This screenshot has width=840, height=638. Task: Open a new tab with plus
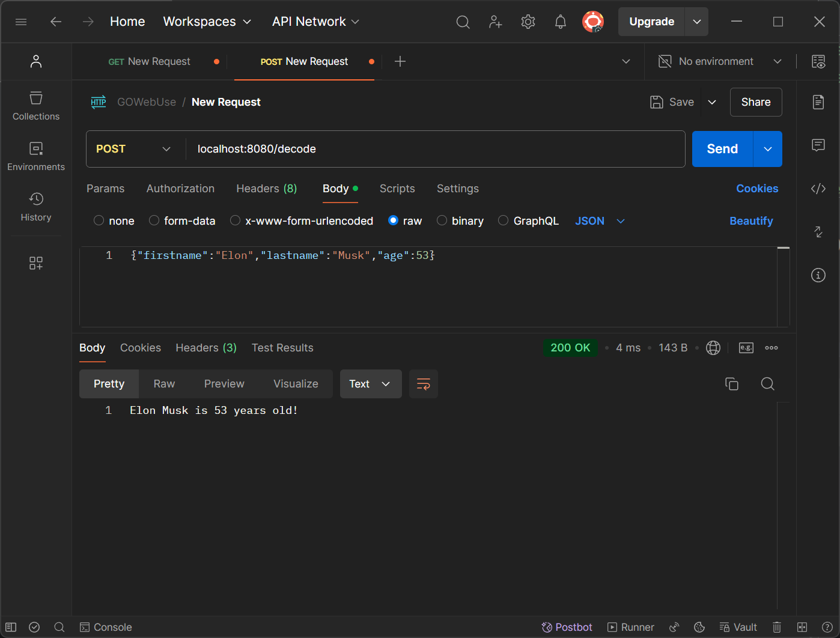(400, 61)
